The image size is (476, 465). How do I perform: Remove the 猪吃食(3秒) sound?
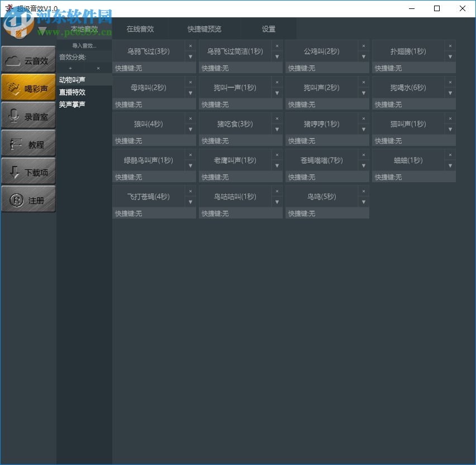pyautogui.click(x=277, y=118)
